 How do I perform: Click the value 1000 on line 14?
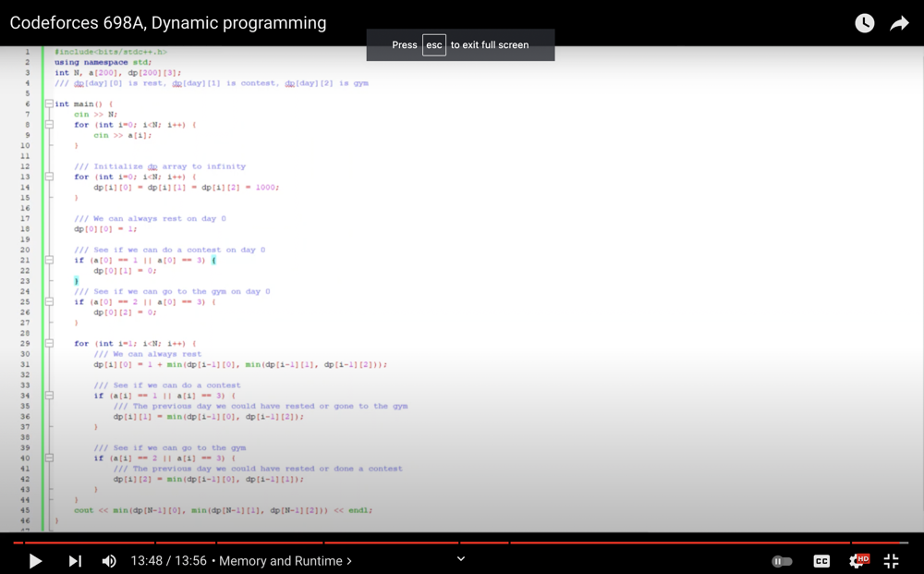(266, 188)
